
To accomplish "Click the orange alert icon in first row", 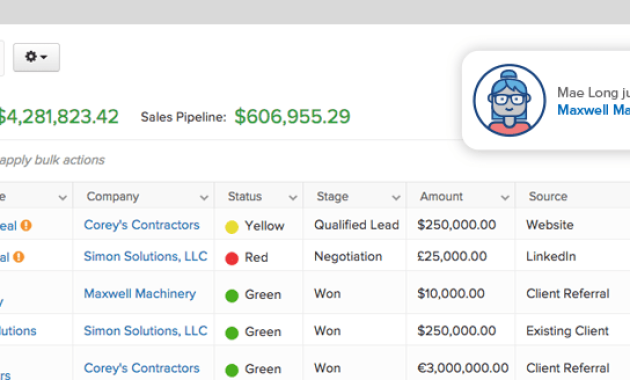I will coord(26,225).
